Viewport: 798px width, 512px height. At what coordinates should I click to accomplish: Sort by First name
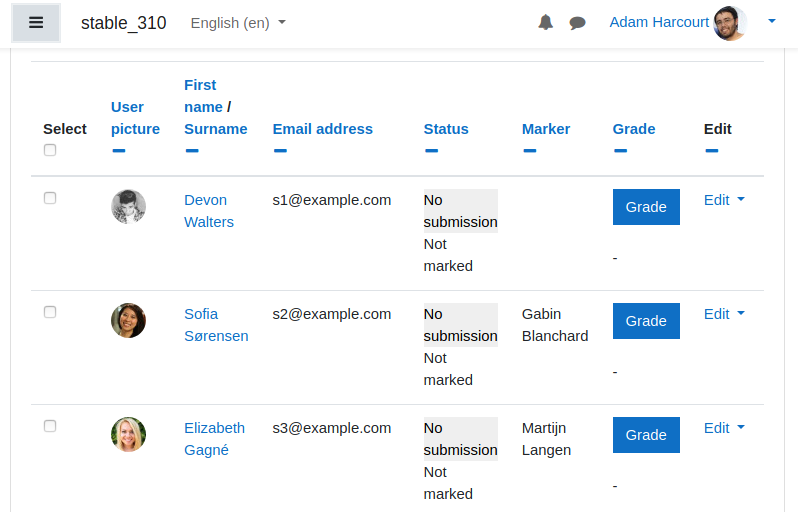click(203, 96)
